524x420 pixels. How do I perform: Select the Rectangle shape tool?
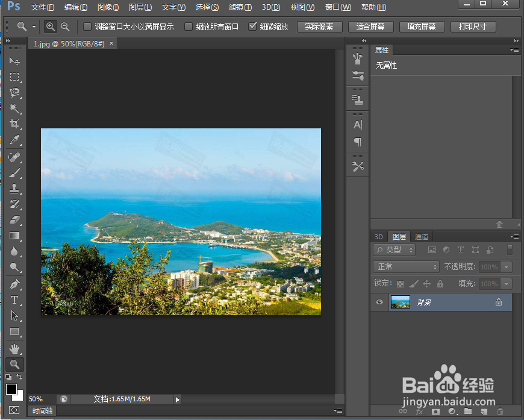(14, 331)
